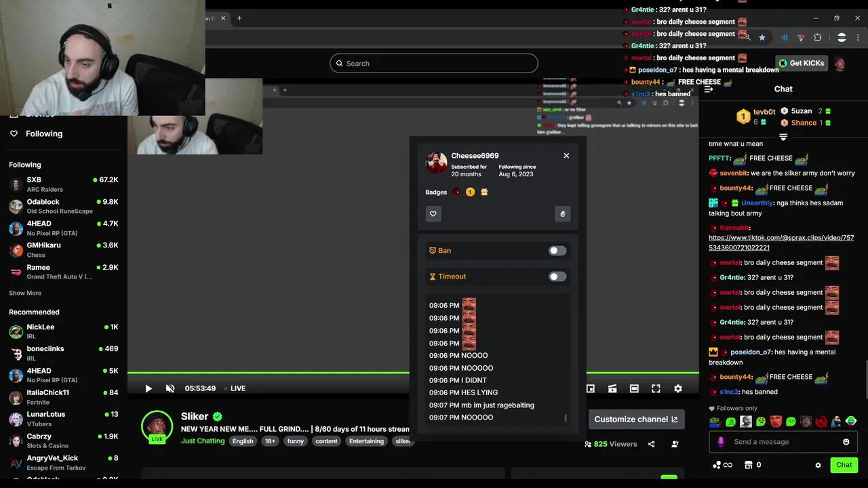
Task: Click the green Chat send button
Action: click(844, 465)
